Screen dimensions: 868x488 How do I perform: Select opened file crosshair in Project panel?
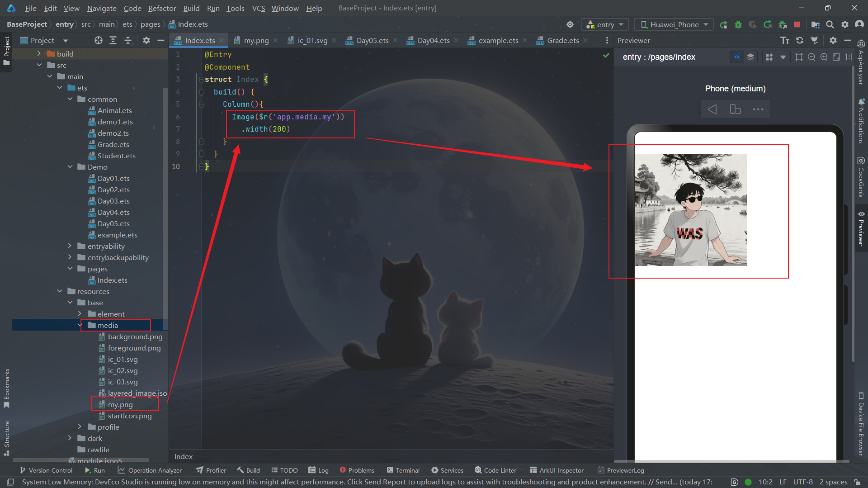click(99, 40)
